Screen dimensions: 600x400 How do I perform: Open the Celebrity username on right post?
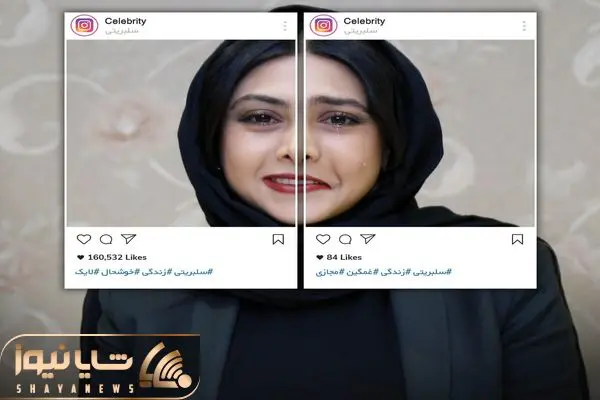[364, 21]
